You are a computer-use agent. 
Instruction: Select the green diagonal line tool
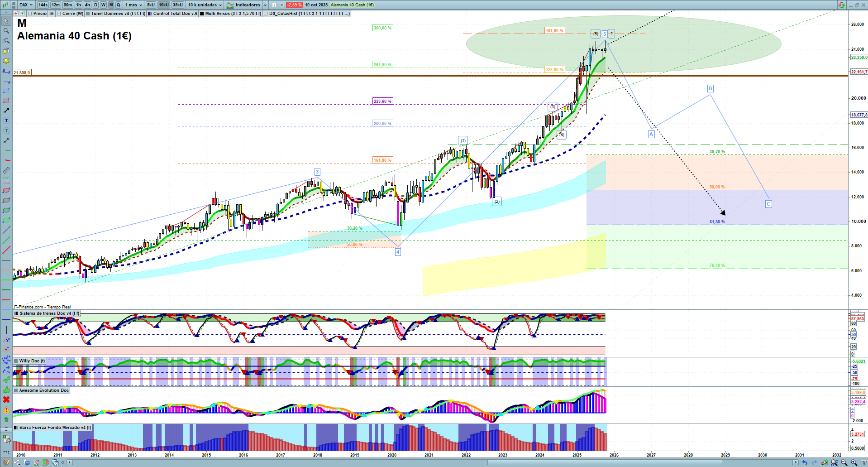[x=6, y=240]
